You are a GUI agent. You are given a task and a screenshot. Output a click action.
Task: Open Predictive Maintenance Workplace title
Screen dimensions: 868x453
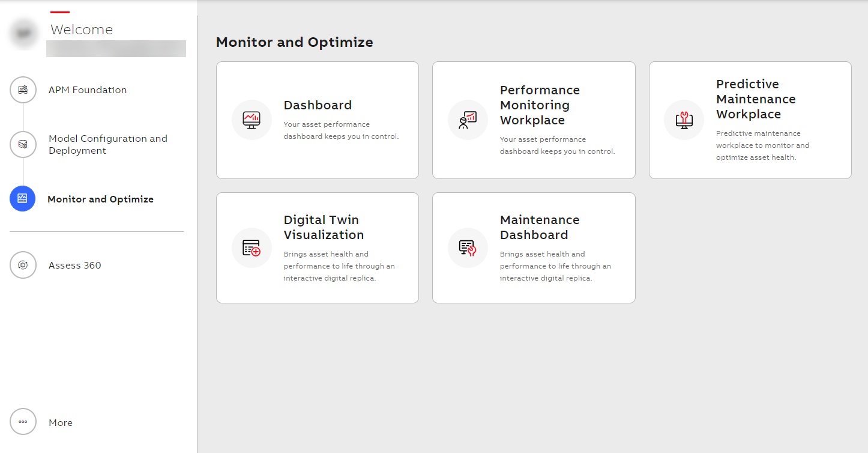756,99
